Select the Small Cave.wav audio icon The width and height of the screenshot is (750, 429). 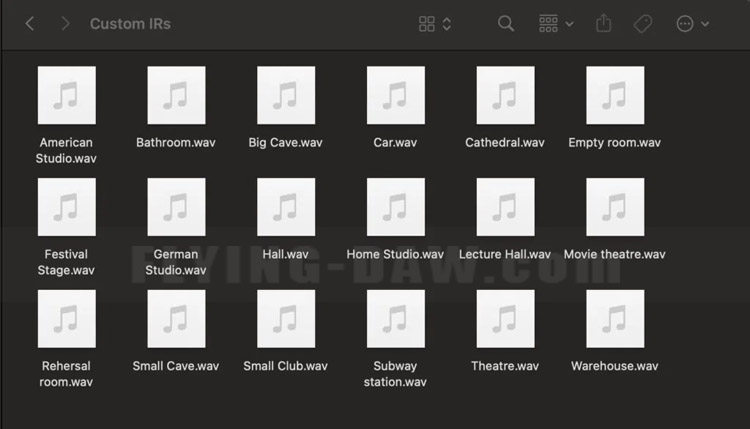[176, 319]
